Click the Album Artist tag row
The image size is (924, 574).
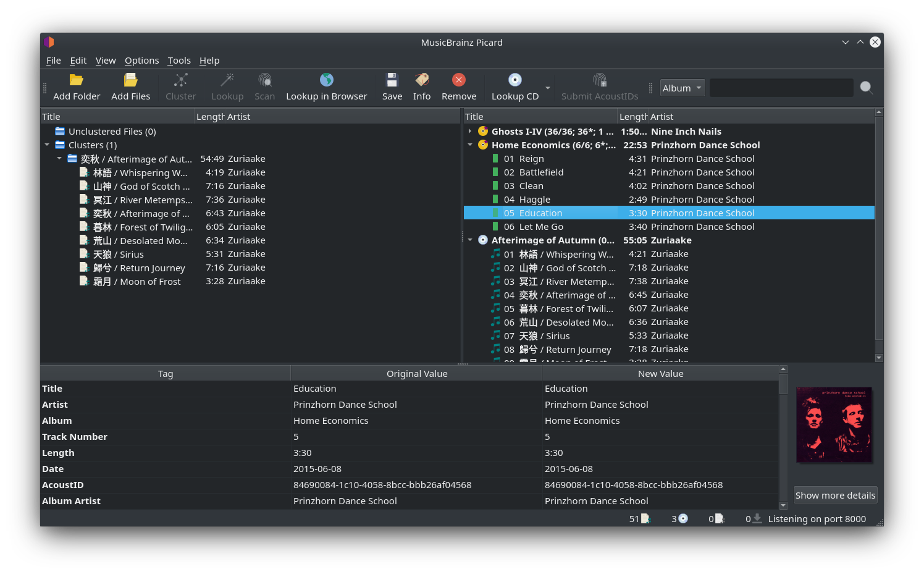click(409, 500)
